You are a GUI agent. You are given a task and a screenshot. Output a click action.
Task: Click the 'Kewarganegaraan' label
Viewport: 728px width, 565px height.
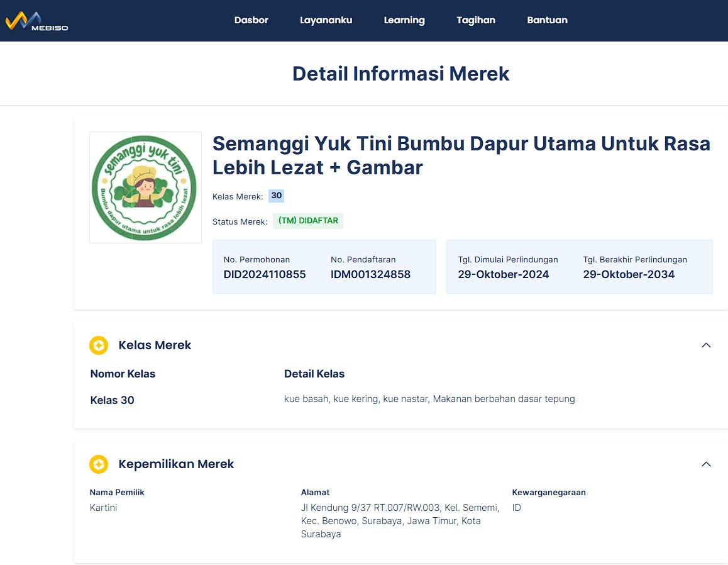point(549,492)
